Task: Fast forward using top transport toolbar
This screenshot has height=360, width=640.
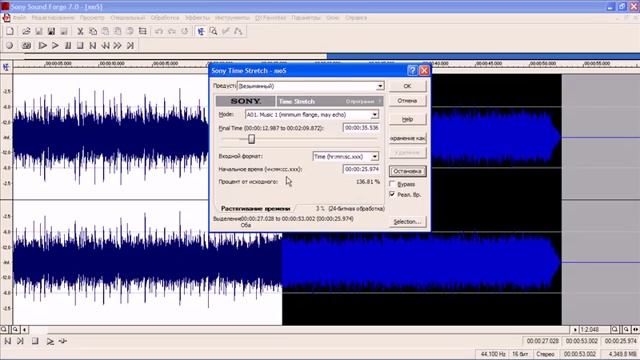Action: [118, 45]
